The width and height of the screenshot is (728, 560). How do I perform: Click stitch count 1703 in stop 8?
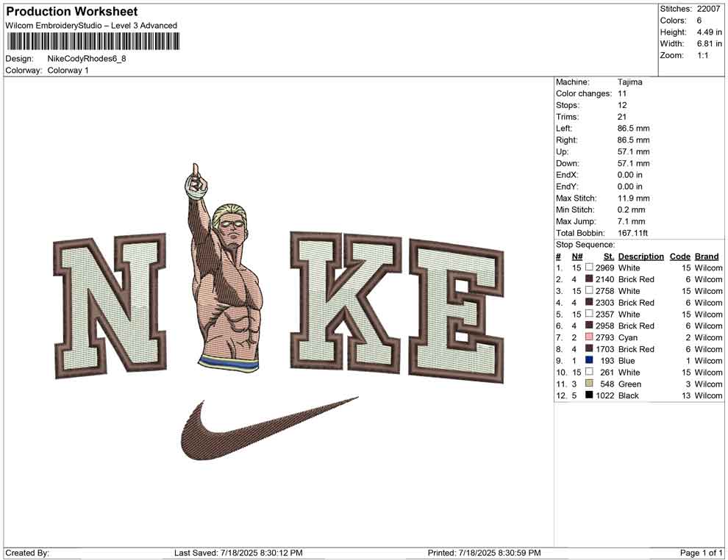tap(604, 349)
